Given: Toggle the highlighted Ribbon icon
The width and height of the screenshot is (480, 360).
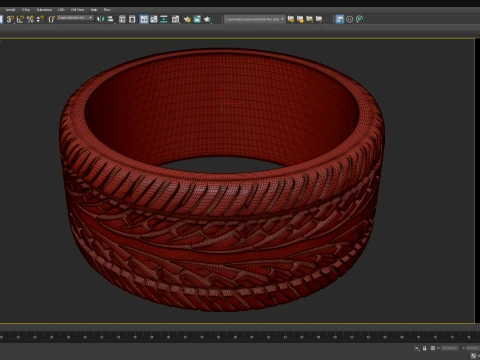Looking at the screenshot, I should tap(144, 19).
